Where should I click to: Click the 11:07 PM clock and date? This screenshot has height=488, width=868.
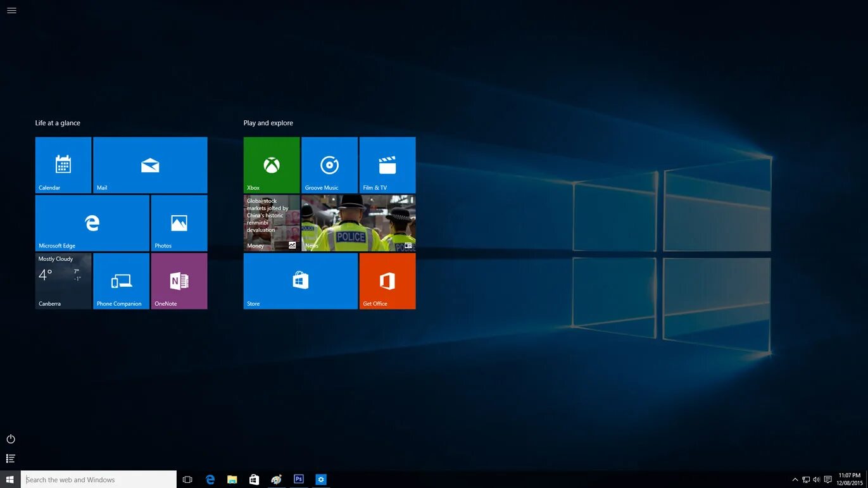coord(850,479)
